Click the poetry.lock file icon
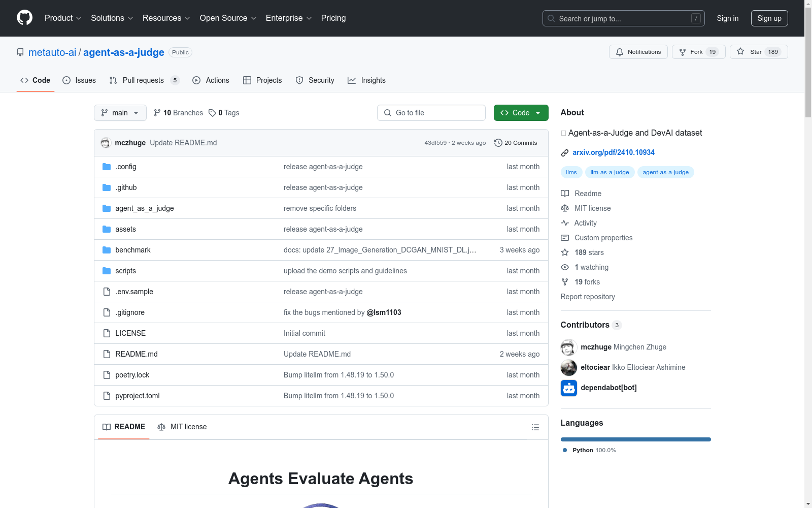The width and height of the screenshot is (812, 508). click(107, 375)
